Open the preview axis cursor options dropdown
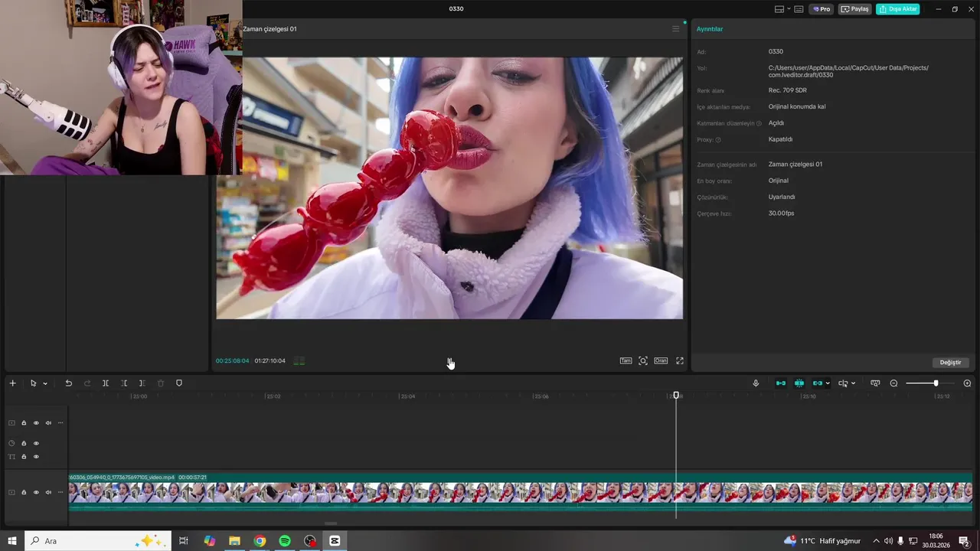980x551 pixels. (853, 383)
